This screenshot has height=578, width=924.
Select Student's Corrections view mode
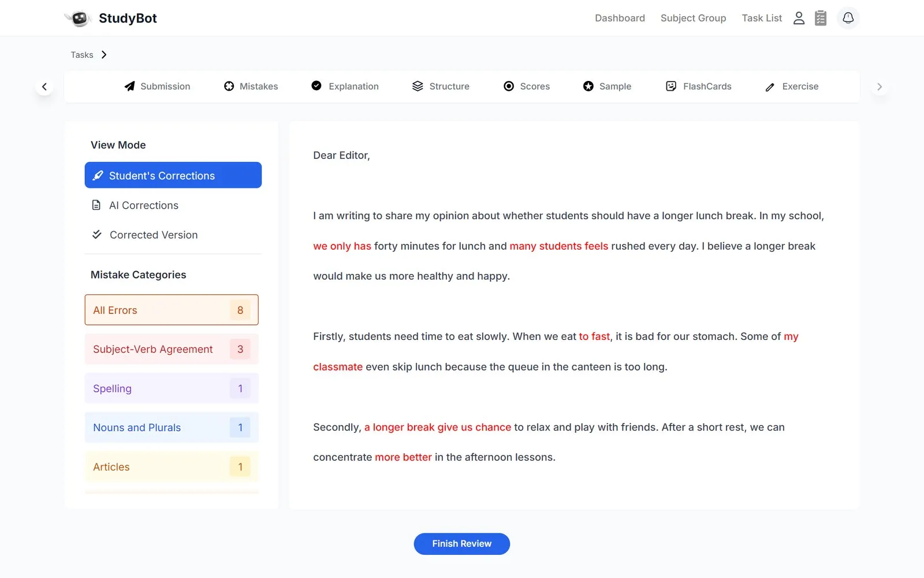tap(173, 175)
